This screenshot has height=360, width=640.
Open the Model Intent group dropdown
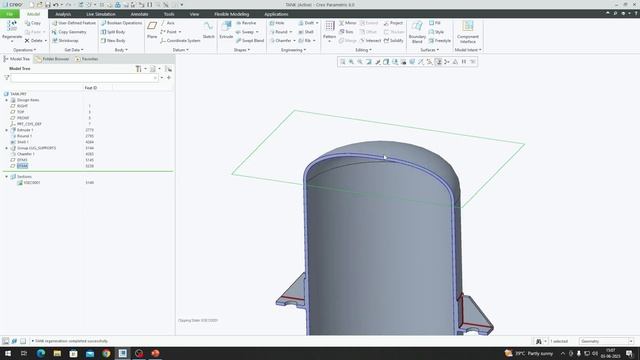468,50
